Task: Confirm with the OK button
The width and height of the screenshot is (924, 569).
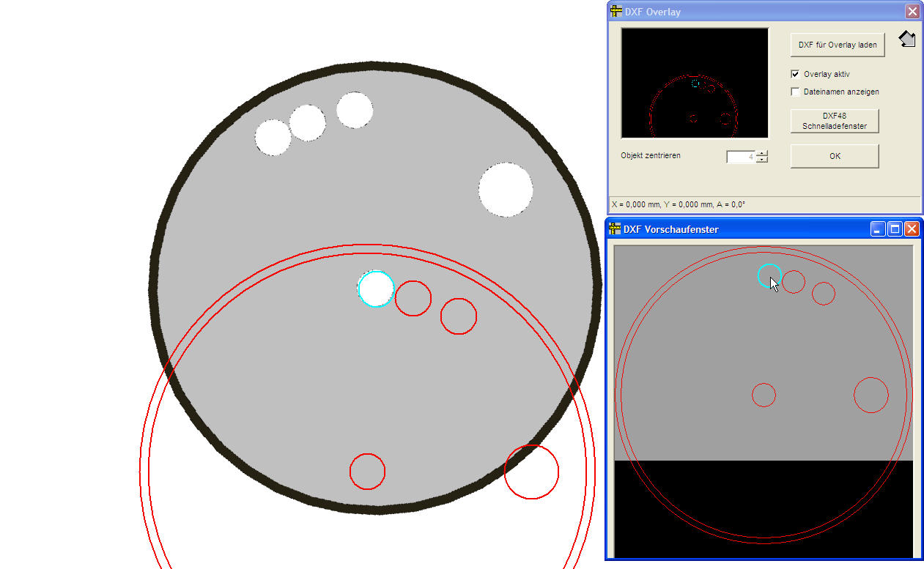Action: 834,156
